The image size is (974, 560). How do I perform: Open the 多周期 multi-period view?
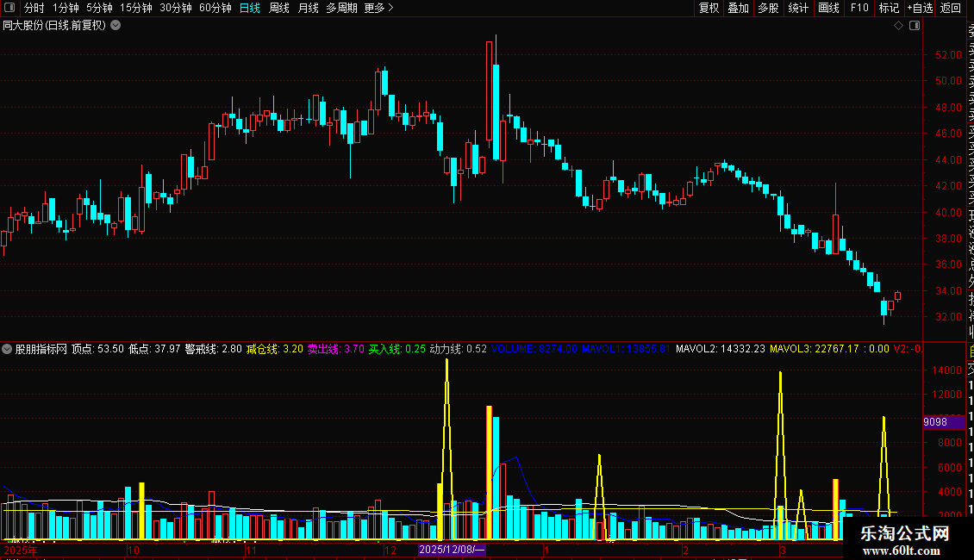(x=341, y=8)
